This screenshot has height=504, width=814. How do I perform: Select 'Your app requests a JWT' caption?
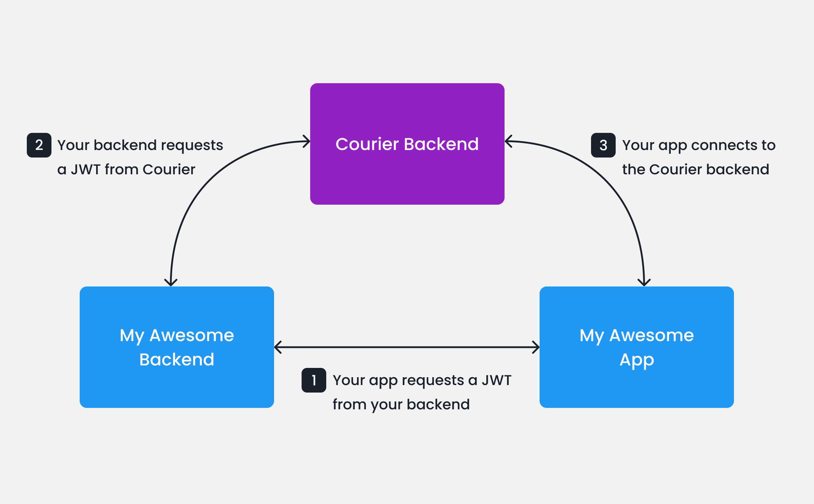pyautogui.click(x=422, y=391)
